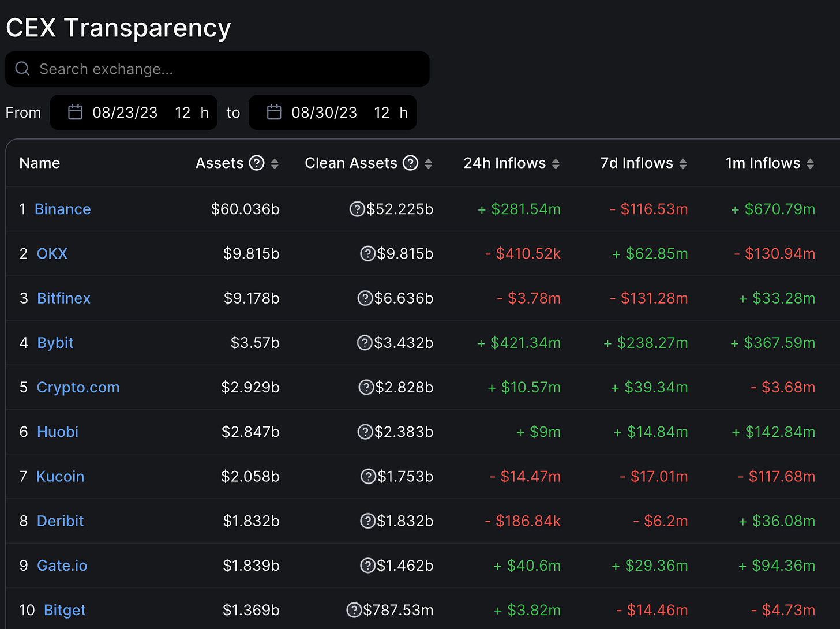Select Deribit 7d inflow - $6.2m
The height and width of the screenshot is (629, 840).
point(661,521)
